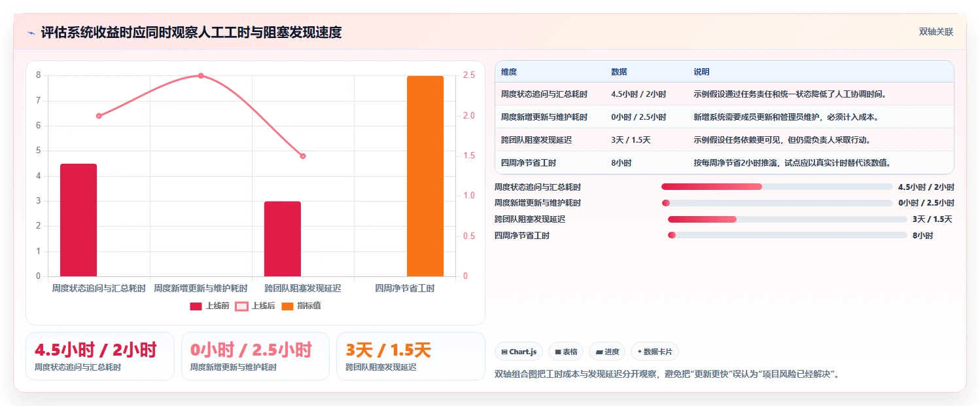Viewport: 980px width, 406px height.
Task: Click the note starting 按每周净节省2小时推演
Action: pos(792,163)
